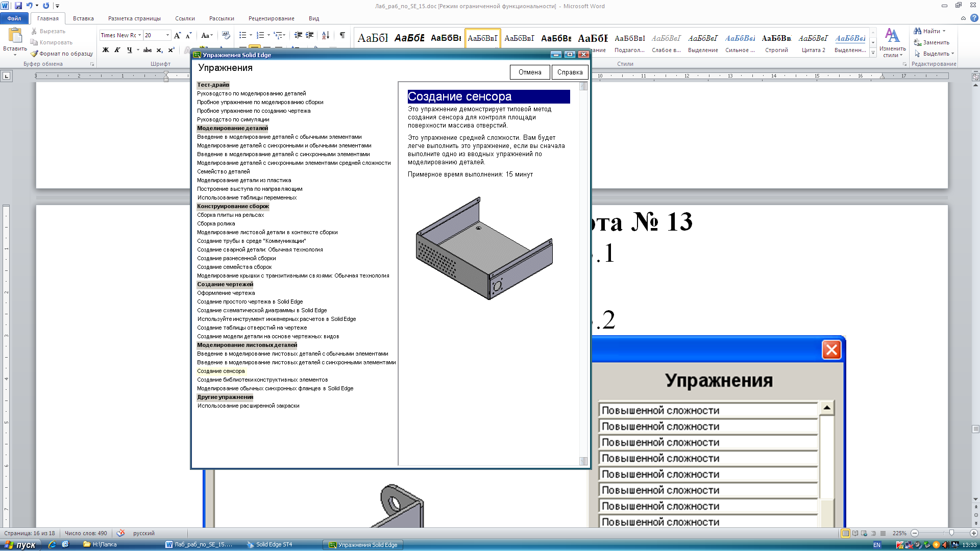This screenshot has width=980, height=551.
Task: Click the Find (Найти) binoculars button
Action: point(929,31)
